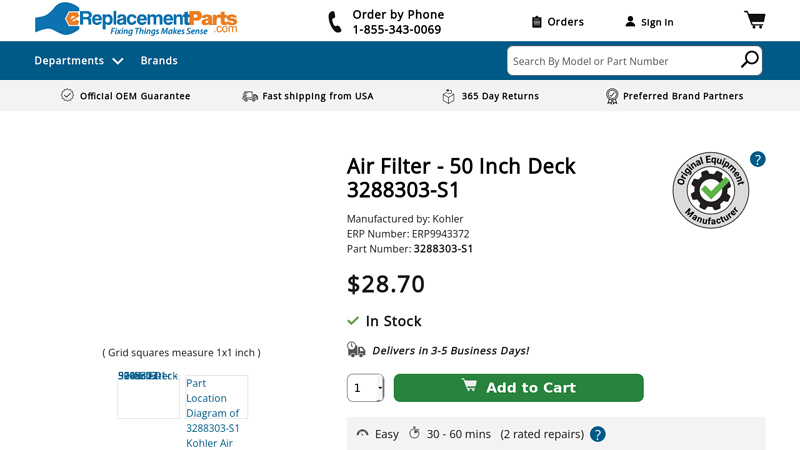Click the magnifying glass search icon
800x450 pixels.
click(x=749, y=61)
